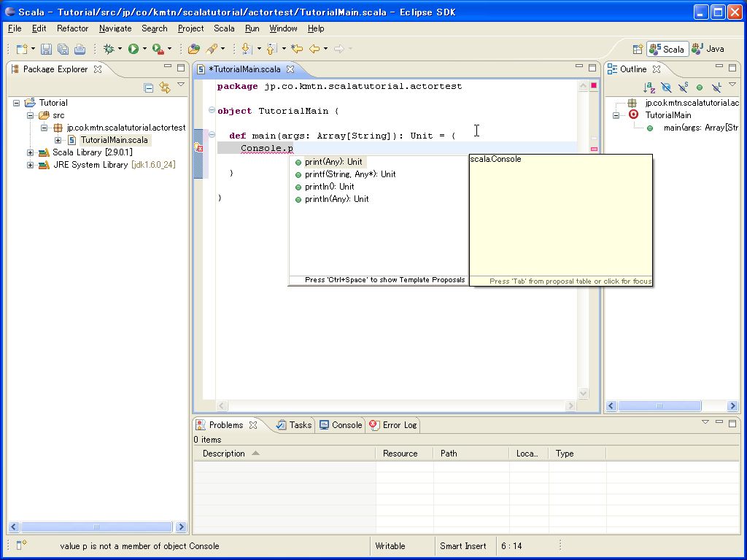Image resolution: width=747 pixels, height=560 pixels.
Task: Toggle Hide Fields in Outline toolbar
Action: click(x=666, y=87)
